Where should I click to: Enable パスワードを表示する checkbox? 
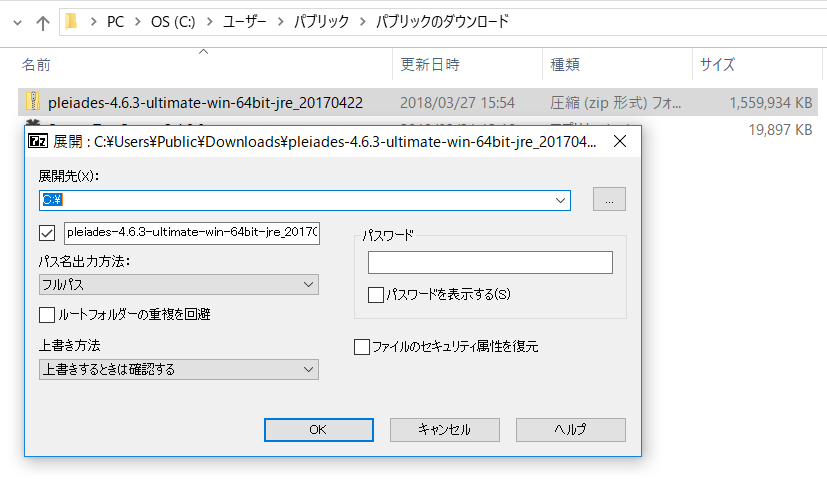(x=376, y=294)
